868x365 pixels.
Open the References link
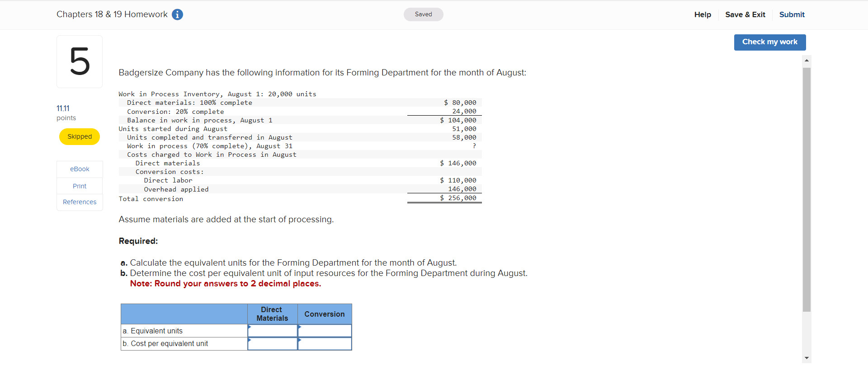(x=80, y=202)
